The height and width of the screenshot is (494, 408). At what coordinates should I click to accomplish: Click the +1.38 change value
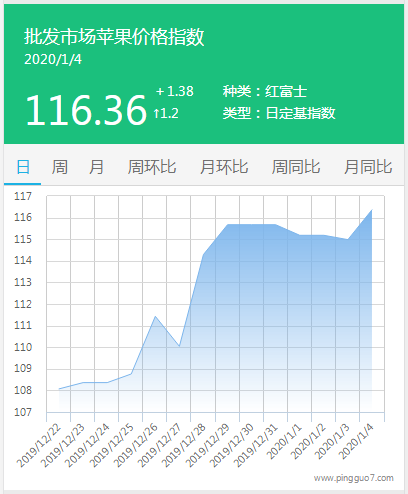pos(175,91)
